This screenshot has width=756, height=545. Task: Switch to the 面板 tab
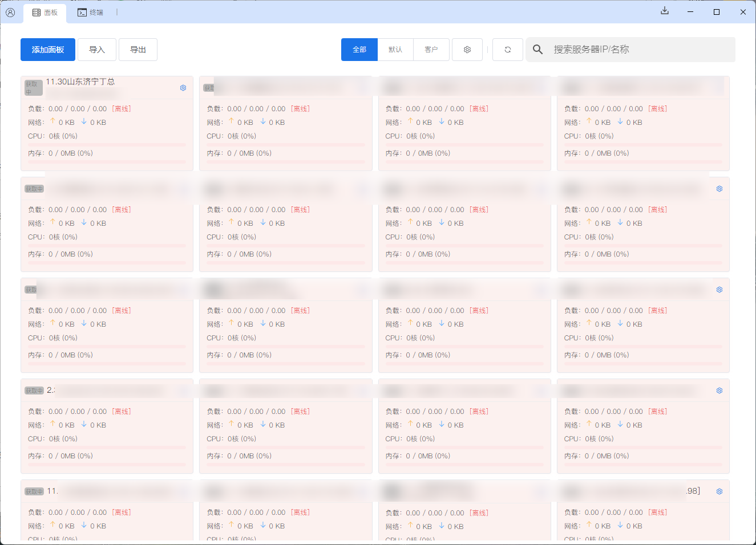(45, 13)
